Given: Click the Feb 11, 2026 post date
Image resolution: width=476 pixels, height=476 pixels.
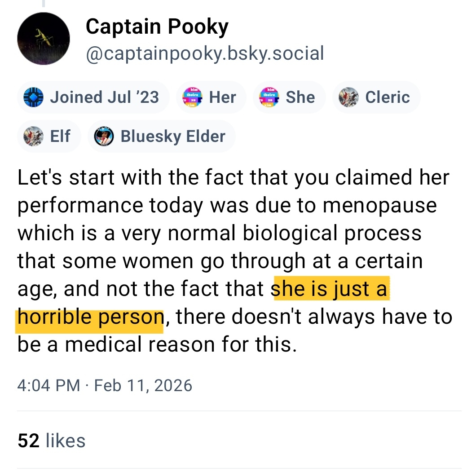Looking at the screenshot, I should [143, 386].
